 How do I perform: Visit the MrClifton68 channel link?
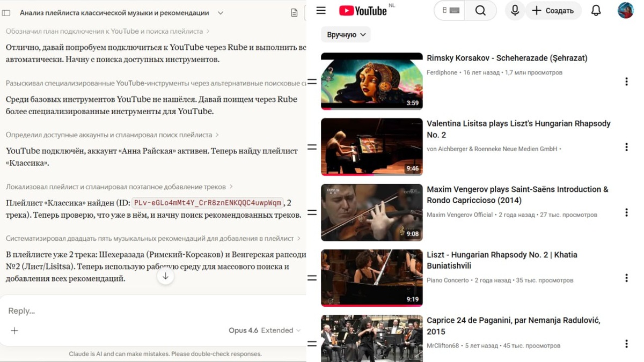click(x=443, y=346)
